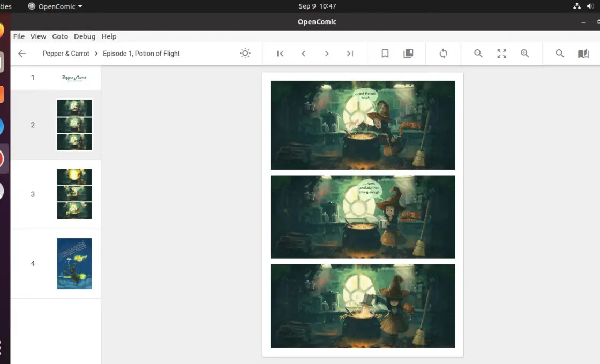Open the volume speaker icon
Image resolution: width=600 pixels, height=364 pixels.
click(590, 6)
